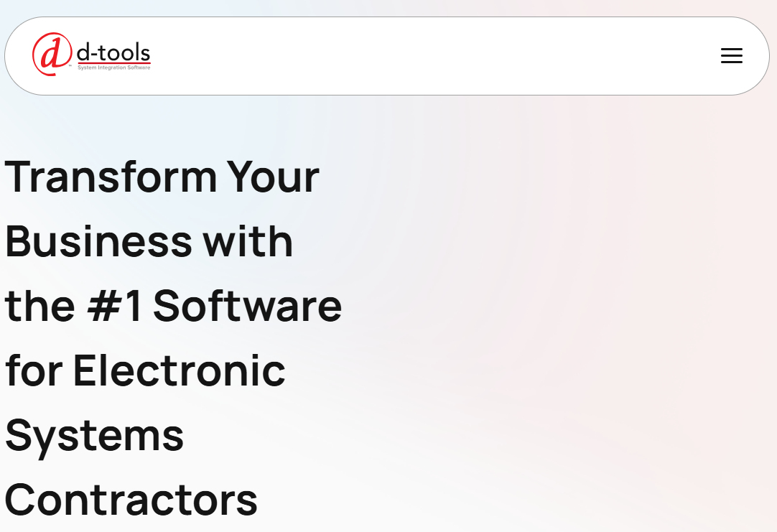The width and height of the screenshot is (777, 532).
Task: Click the word Electronic in the headline
Action: pyautogui.click(x=180, y=370)
